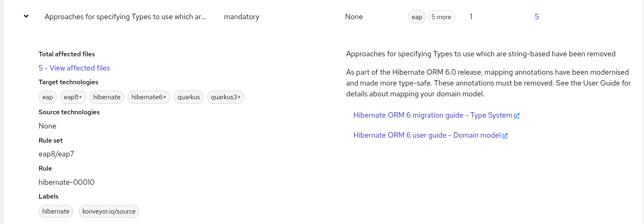Click the 'hibernate6+' technology chip

coord(149,97)
